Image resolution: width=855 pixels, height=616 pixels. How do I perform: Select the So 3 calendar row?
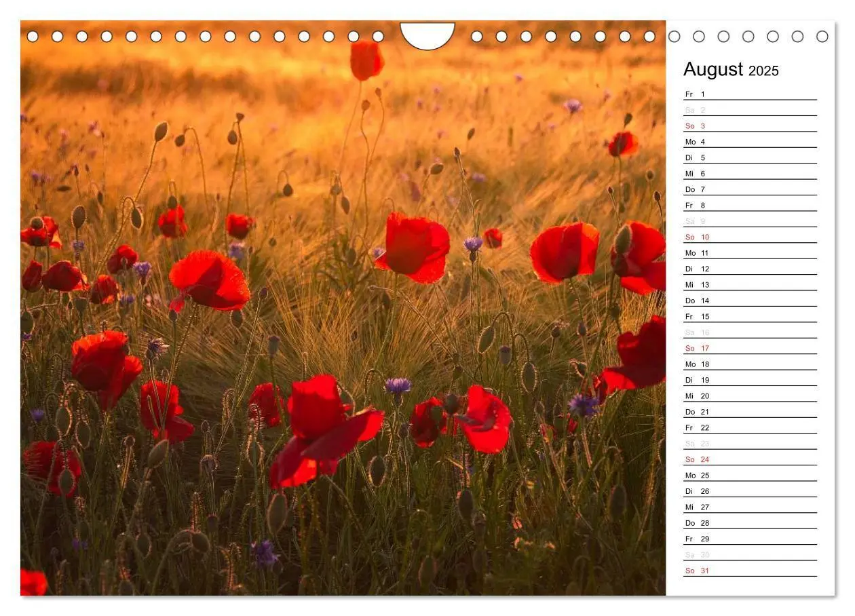[750, 125]
